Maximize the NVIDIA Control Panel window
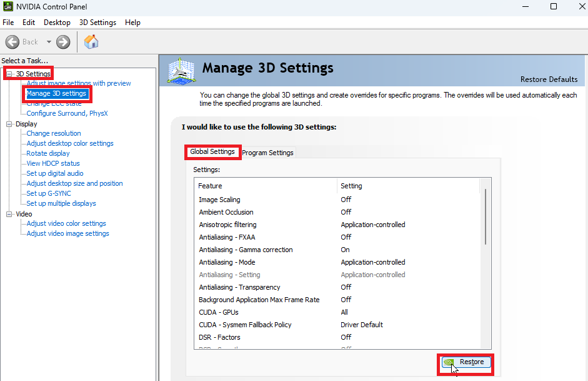This screenshot has width=588, height=381. coord(554,6)
